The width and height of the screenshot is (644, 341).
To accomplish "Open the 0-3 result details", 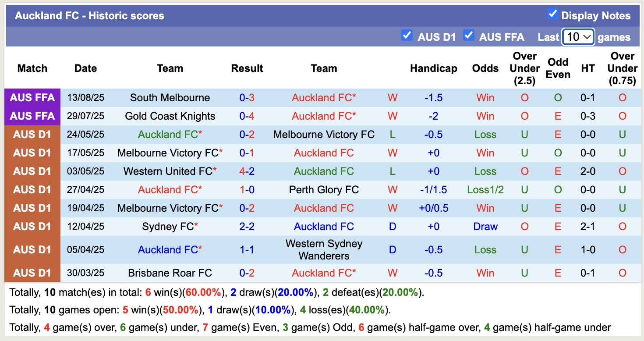I will coord(247,97).
